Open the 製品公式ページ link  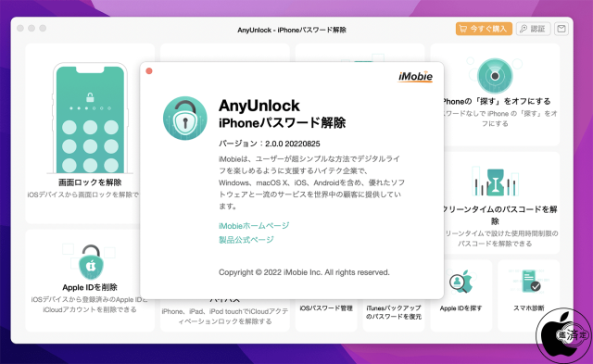click(x=246, y=240)
